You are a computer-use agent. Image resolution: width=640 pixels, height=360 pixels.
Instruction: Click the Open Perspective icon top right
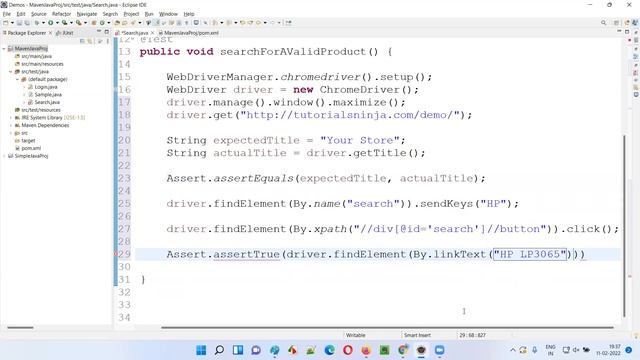(616, 23)
